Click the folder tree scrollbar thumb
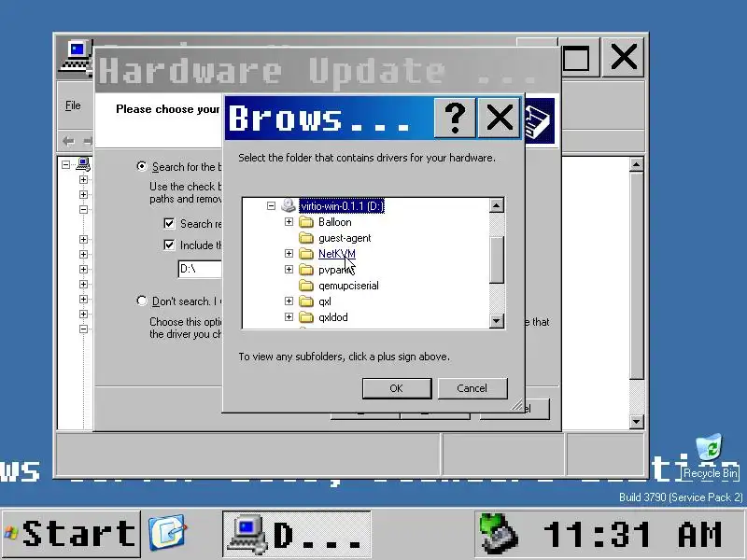This screenshot has height=560, width=747. pos(496,259)
